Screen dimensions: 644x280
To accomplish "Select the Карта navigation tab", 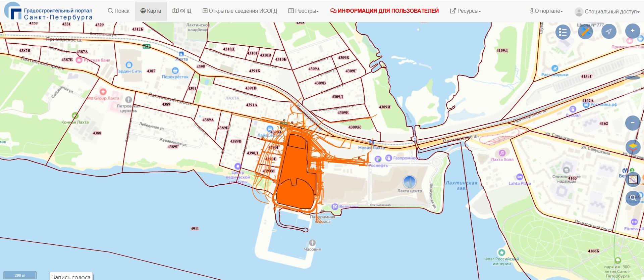I will tap(151, 11).
